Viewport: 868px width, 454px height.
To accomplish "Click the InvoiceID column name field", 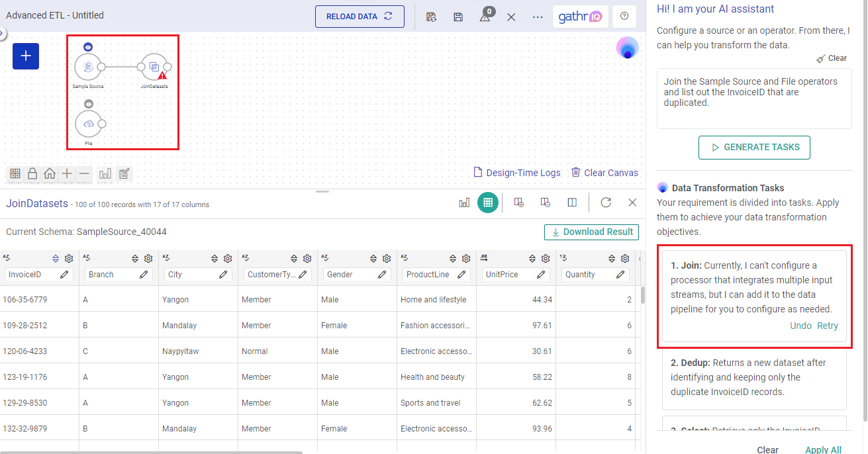I will [32, 275].
